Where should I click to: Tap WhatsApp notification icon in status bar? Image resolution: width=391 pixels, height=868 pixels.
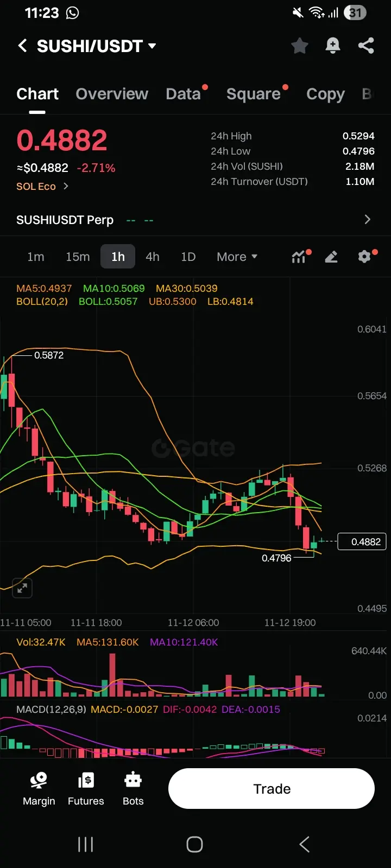72,13
